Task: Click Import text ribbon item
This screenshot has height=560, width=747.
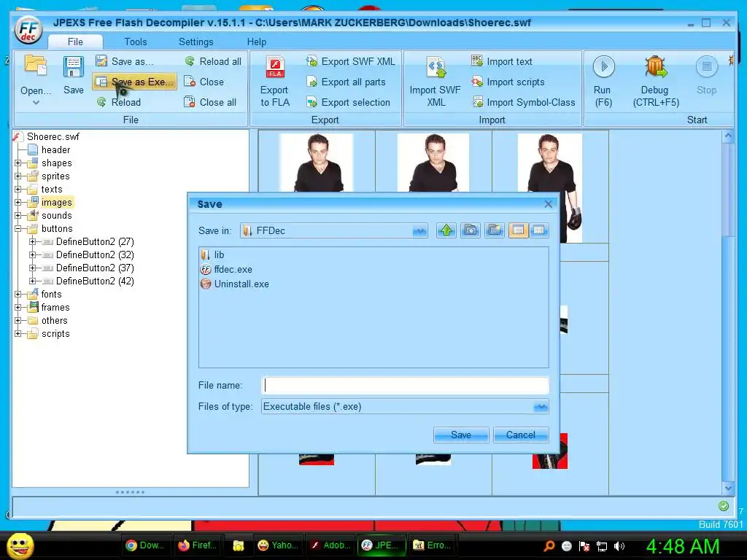Action: pos(502,61)
